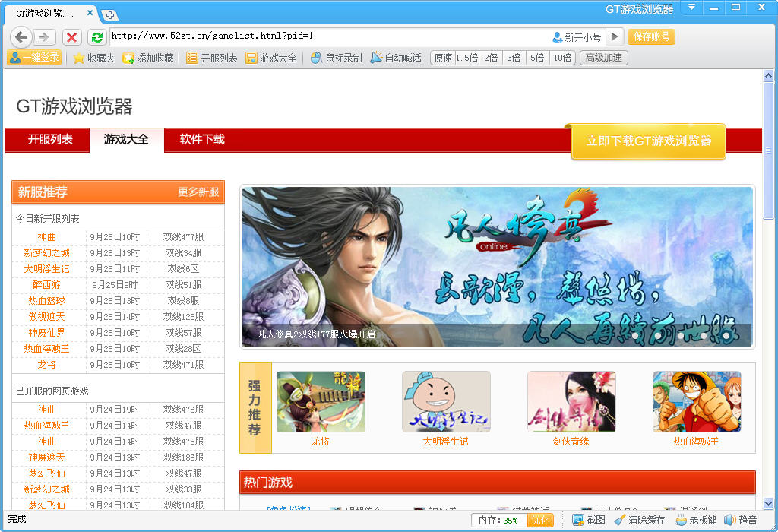Open 热血海贼王 recommended game thumbnail
The image size is (778, 532).
pos(697,401)
